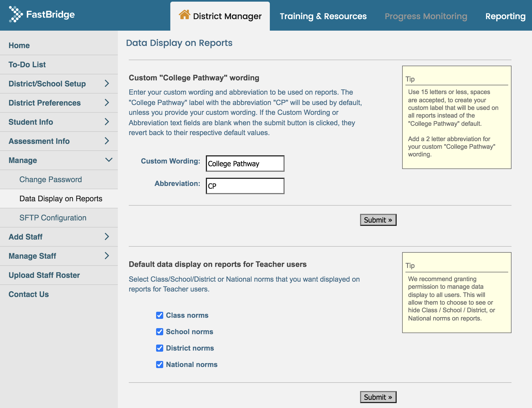The width and height of the screenshot is (532, 408).
Task: Click the 'Custom "College Pathway" wording' heading
Action: tap(194, 78)
